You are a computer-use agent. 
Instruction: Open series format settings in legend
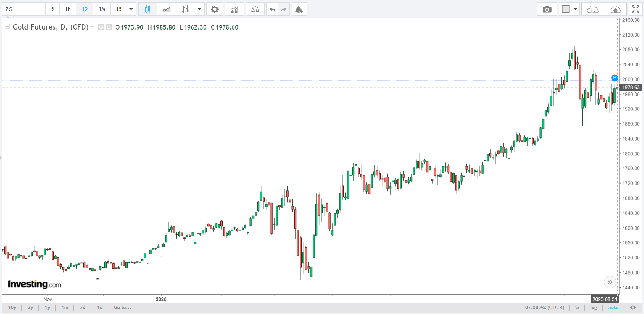pyautogui.click(x=109, y=27)
